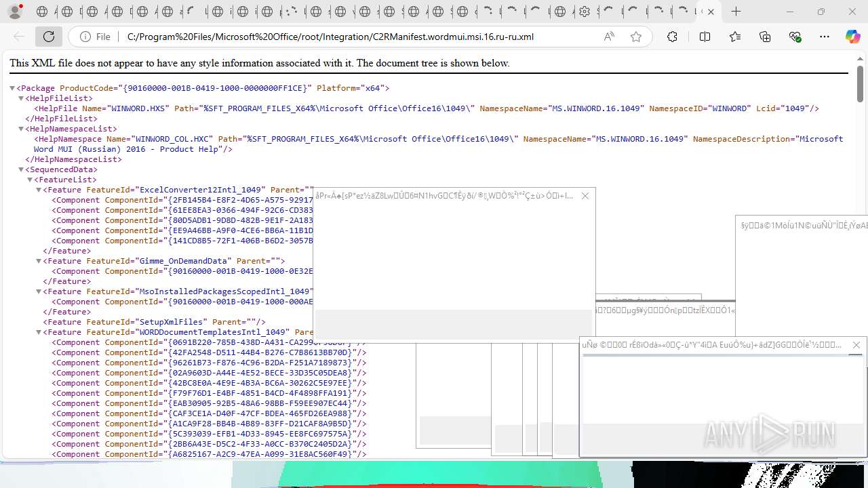The width and height of the screenshot is (868, 488).
Task: Collapse the HelpFileList node
Action: click(21, 98)
